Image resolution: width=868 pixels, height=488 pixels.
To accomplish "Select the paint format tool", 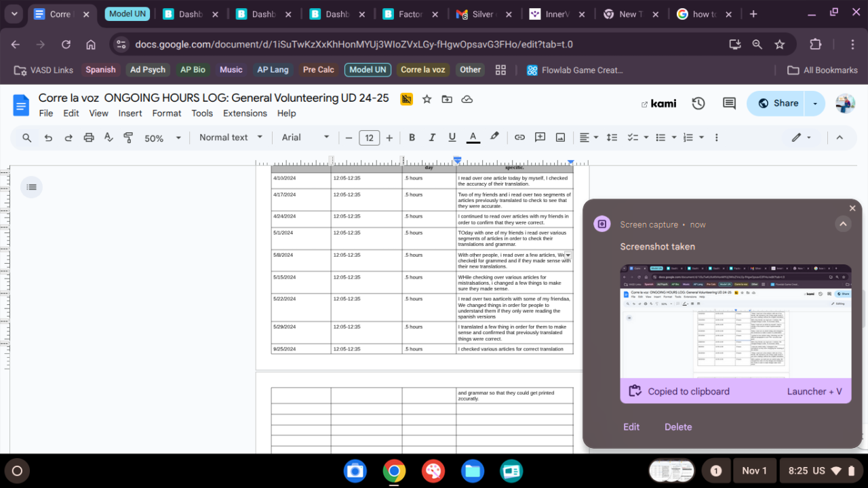I will point(128,138).
